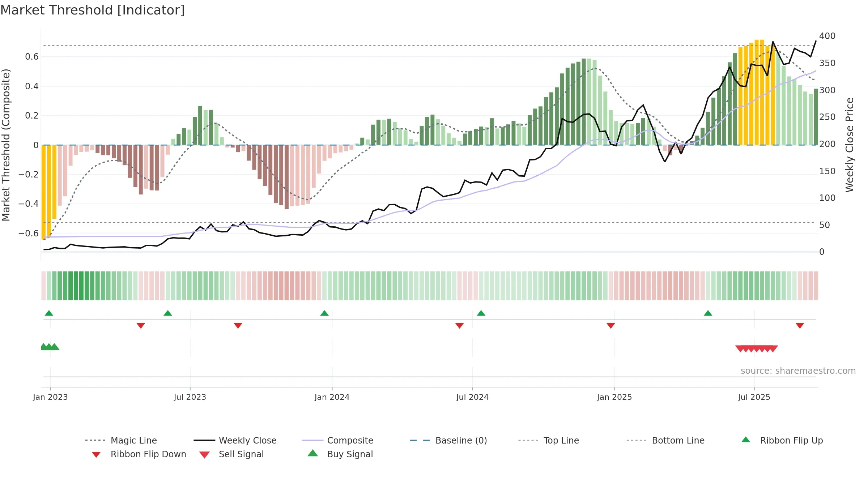This screenshot has width=868, height=488.
Task: Click the Market Threshold [Indicator] chart title
Action: click(x=93, y=10)
